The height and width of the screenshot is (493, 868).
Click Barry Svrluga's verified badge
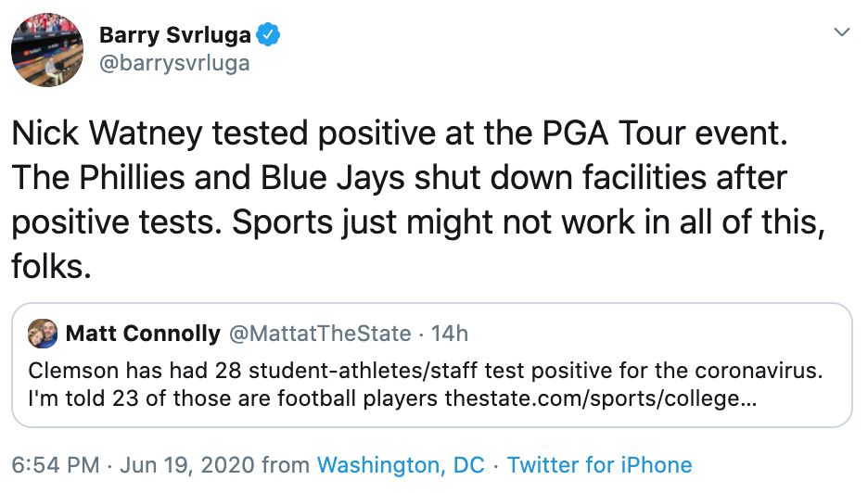(269, 35)
